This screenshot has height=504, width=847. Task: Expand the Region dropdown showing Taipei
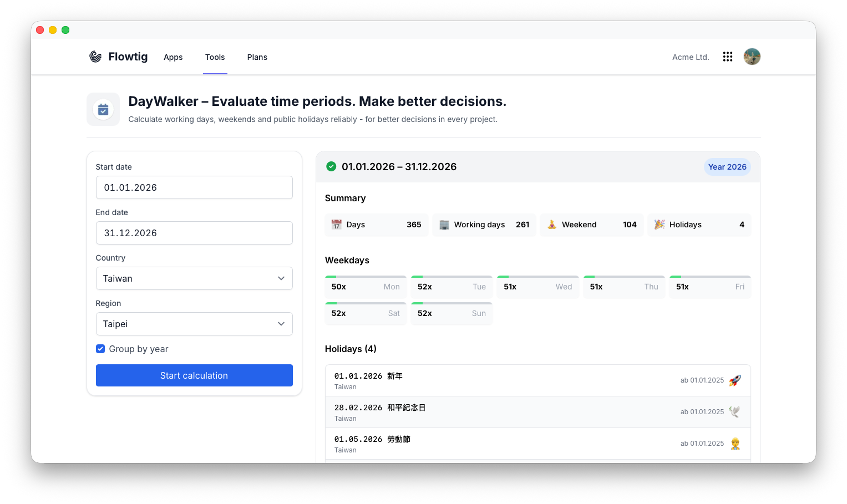pyautogui.click(x=194, y=324)
